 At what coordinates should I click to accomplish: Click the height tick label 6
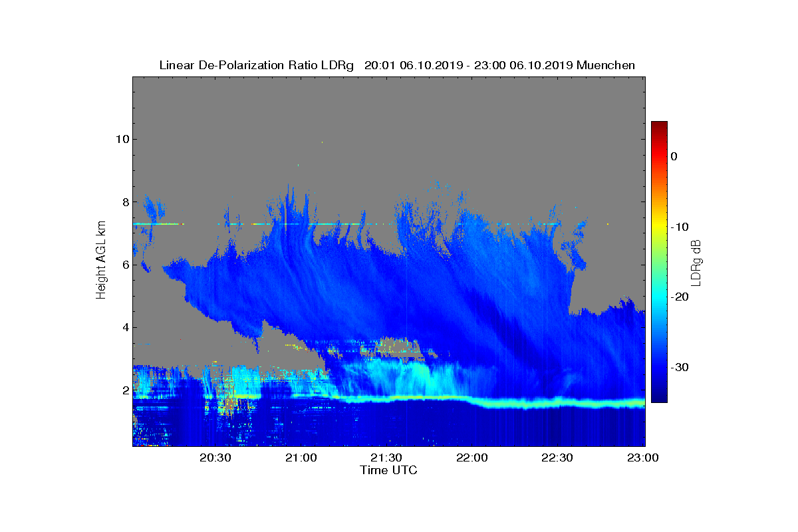124,265
